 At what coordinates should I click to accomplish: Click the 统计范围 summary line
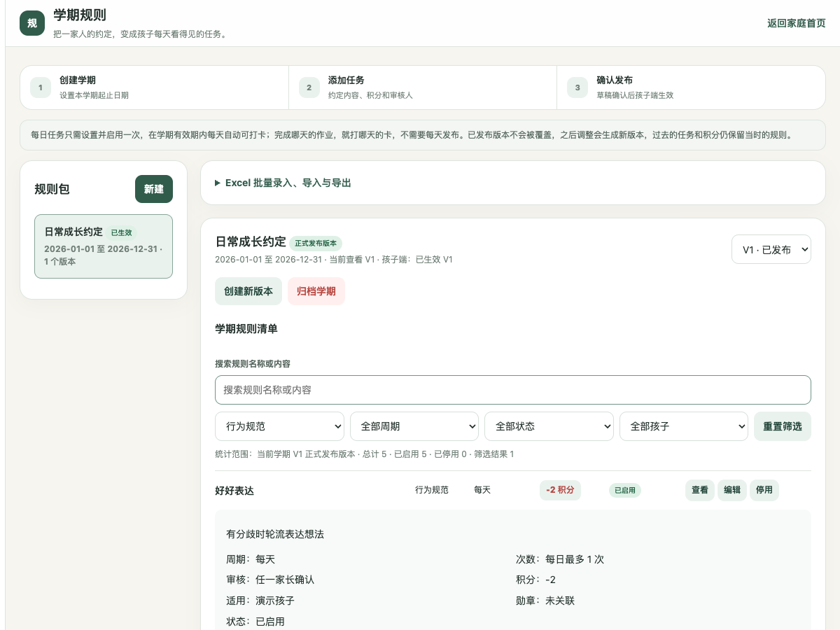coord(365,454)
